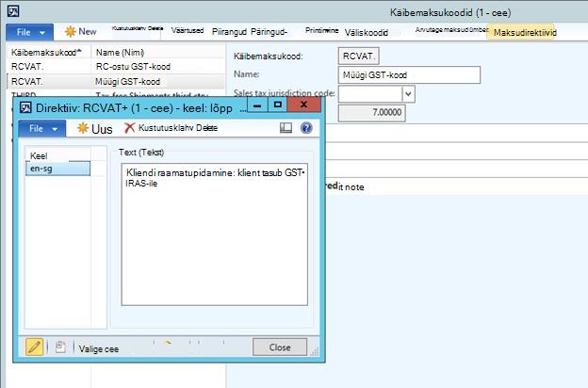Open the Piirangud menu item
This screenshot has height=388, width=588.
click(x=229, y=32)
